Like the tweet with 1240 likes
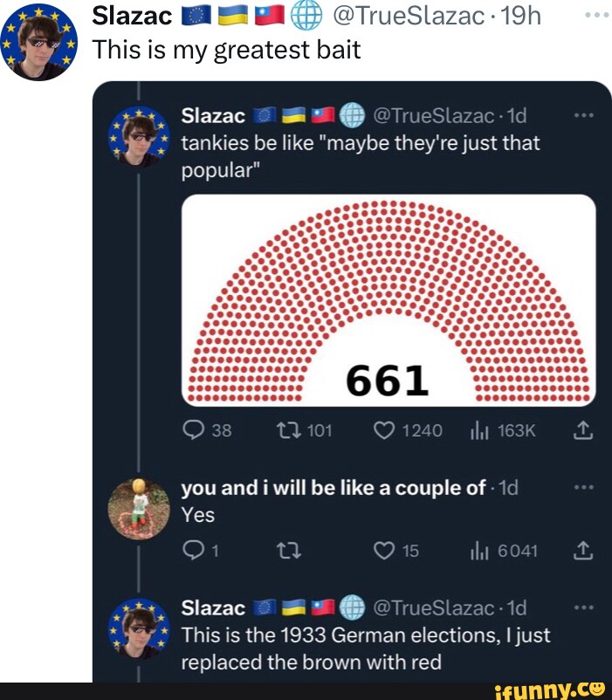The width and height of the screenshot is (612, 700). 388,429
